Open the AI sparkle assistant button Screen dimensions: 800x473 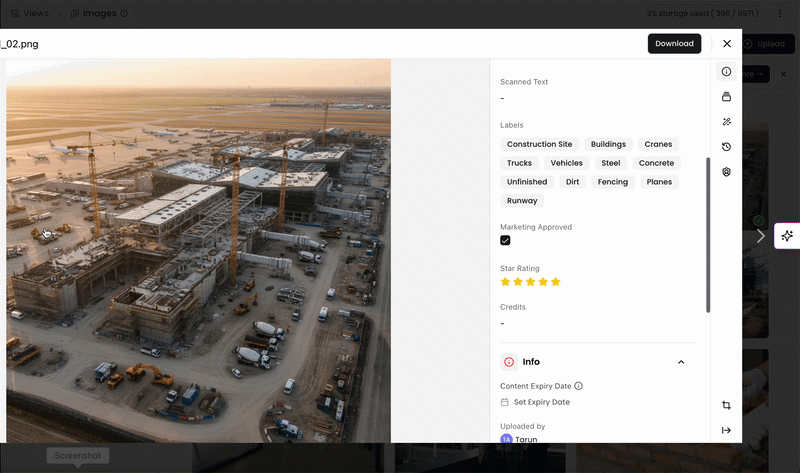[x=787, y=236]
